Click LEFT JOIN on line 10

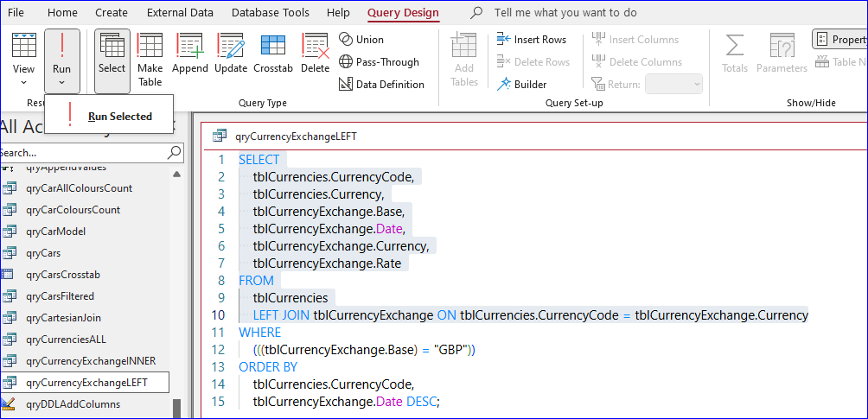coord(282,315)
